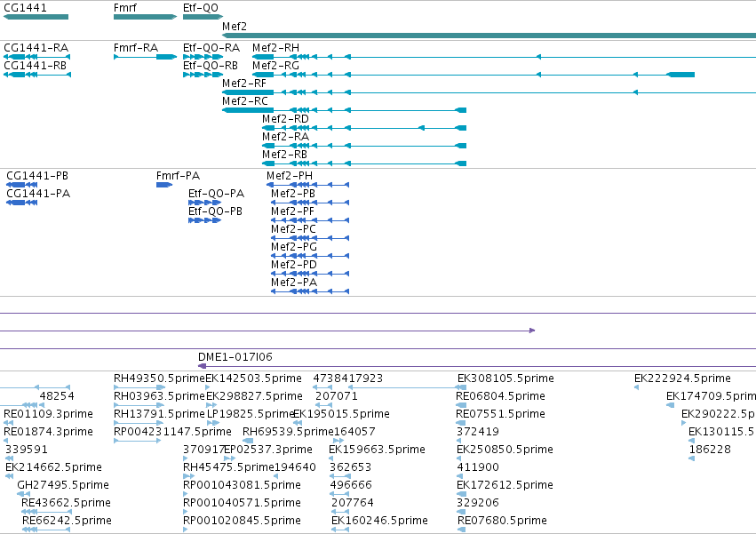Open the Mef2-PD protein label
Image resolution: width=756 pixels, height=534 pixels.
294,265
